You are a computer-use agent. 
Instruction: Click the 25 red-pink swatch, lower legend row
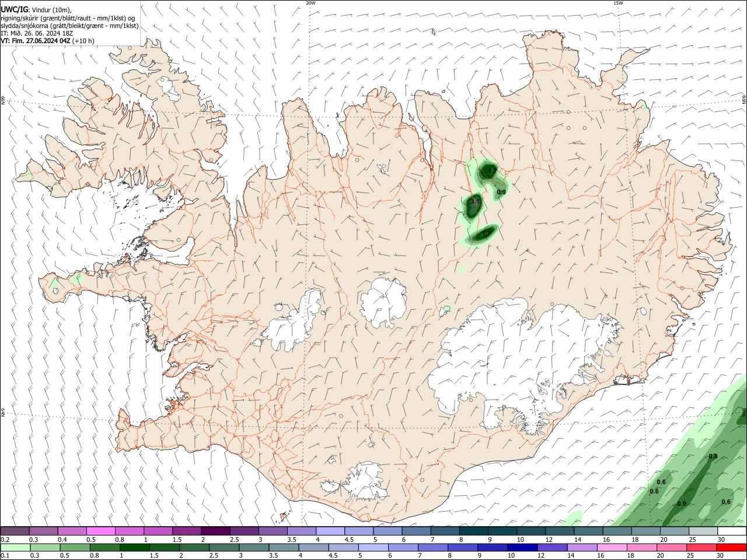[x=701, y=547]
